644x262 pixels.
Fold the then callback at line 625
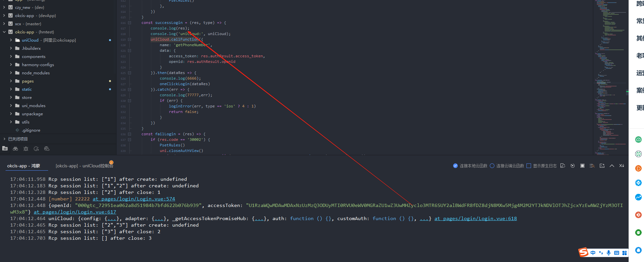130,73
